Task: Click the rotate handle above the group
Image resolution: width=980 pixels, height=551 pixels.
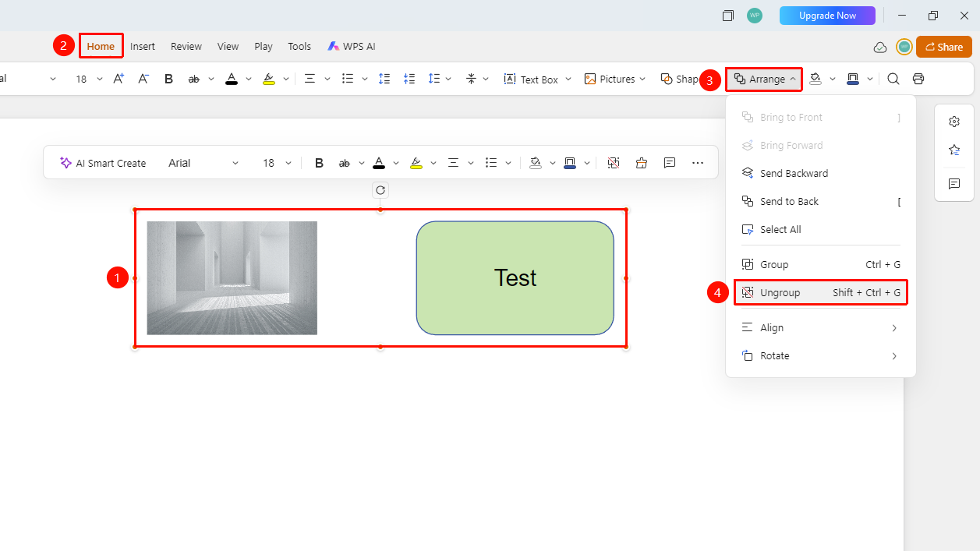Action: [x=380, y=190]
